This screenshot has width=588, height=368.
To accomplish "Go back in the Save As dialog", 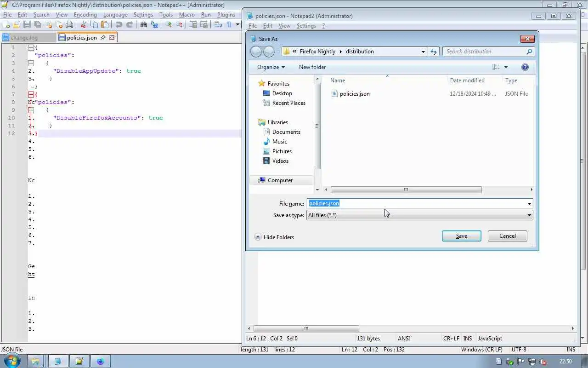I will pyautogui.click(x=256, y=52).
